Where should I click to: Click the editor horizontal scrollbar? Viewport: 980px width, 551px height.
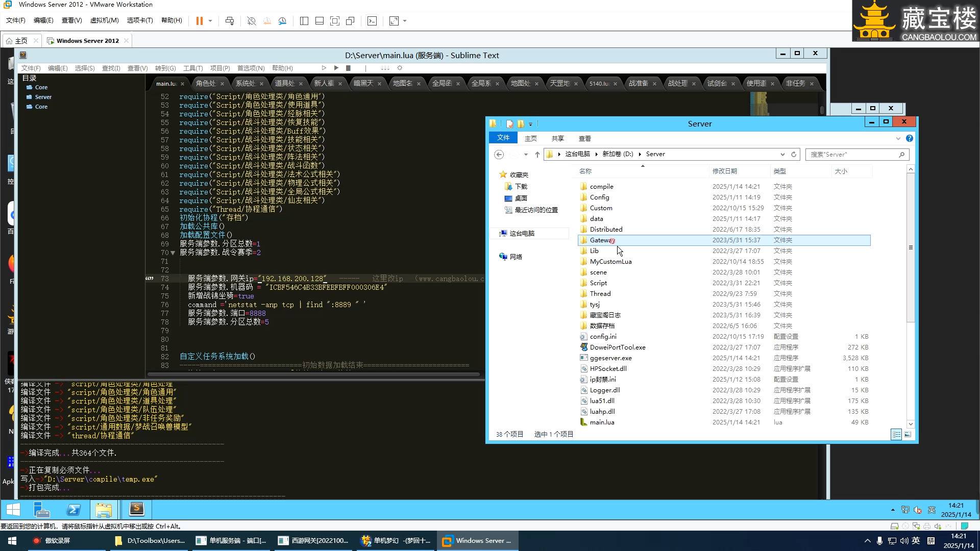point(313,374)
